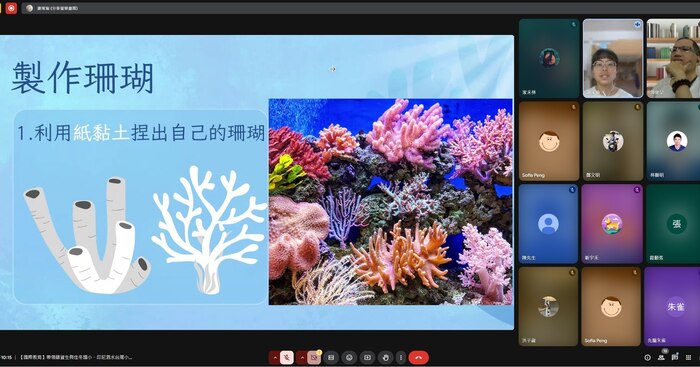Leave the call with red hang-up button
700x367 pixels.
pyautogui.click(x=418, y=358)
